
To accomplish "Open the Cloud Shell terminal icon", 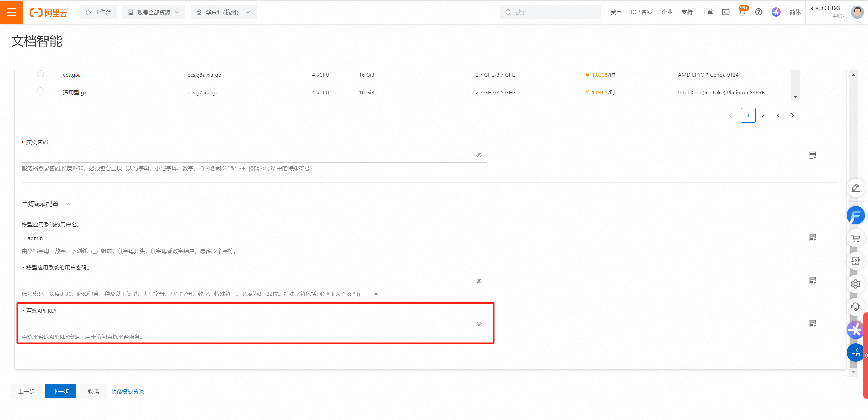I will (x=726, y=12).
